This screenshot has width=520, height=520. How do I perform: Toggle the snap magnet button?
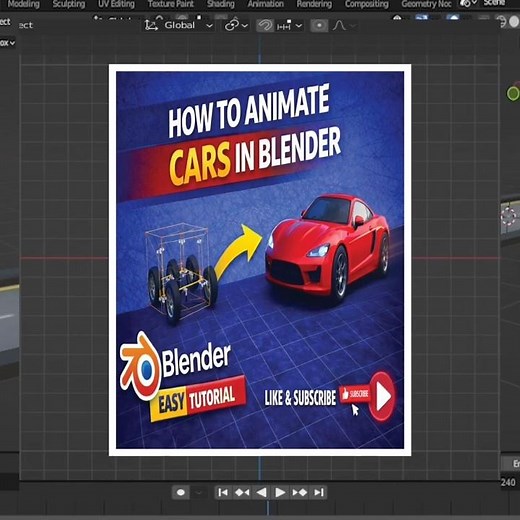click(265, 25)
